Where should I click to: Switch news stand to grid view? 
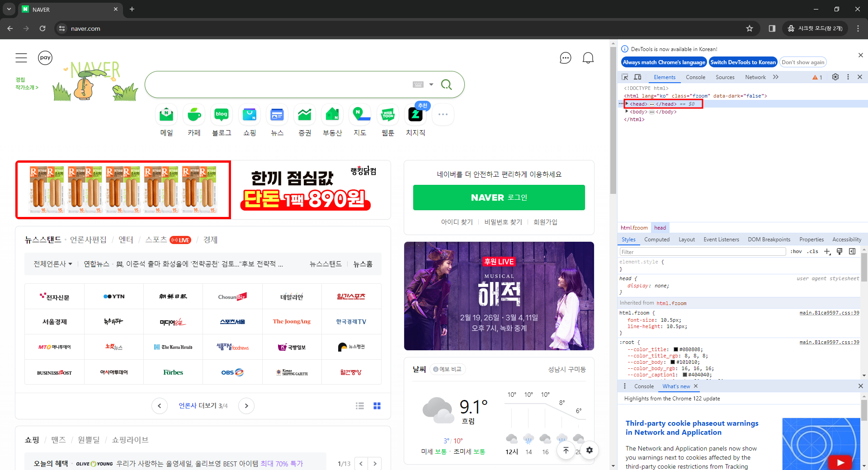377,406
